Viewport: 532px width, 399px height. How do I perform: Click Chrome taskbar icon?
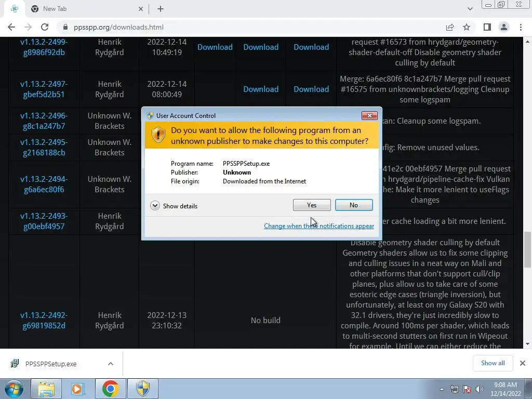pos(110,389)
